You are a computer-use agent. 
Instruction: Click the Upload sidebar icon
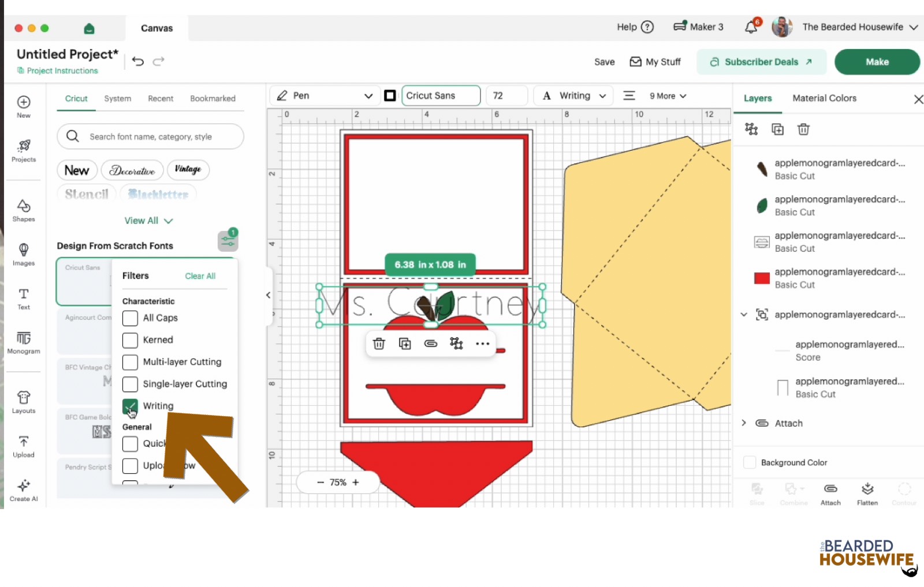pyautogui.click(x=24, y=446)
